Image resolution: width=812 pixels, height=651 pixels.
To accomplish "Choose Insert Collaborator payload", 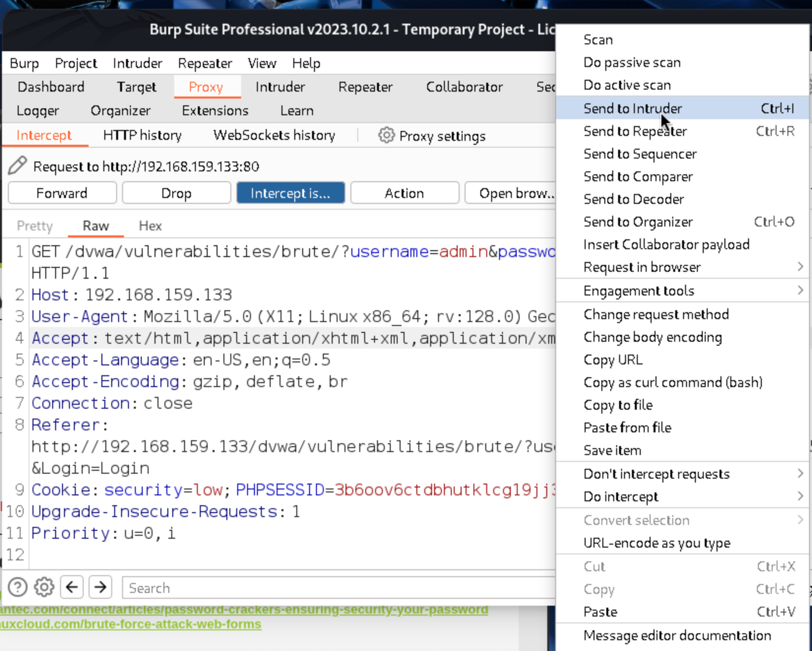I will click(x=683, y=244).
